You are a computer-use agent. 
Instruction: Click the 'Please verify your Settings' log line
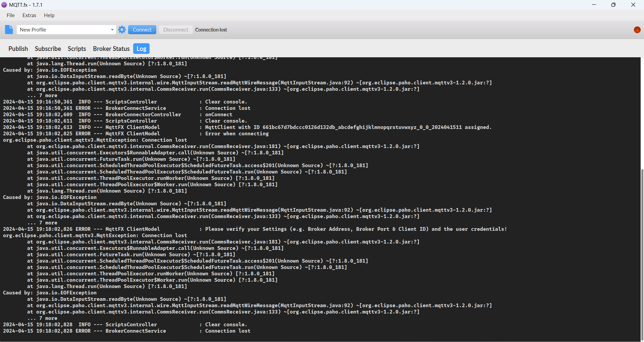tap(255, 229)
